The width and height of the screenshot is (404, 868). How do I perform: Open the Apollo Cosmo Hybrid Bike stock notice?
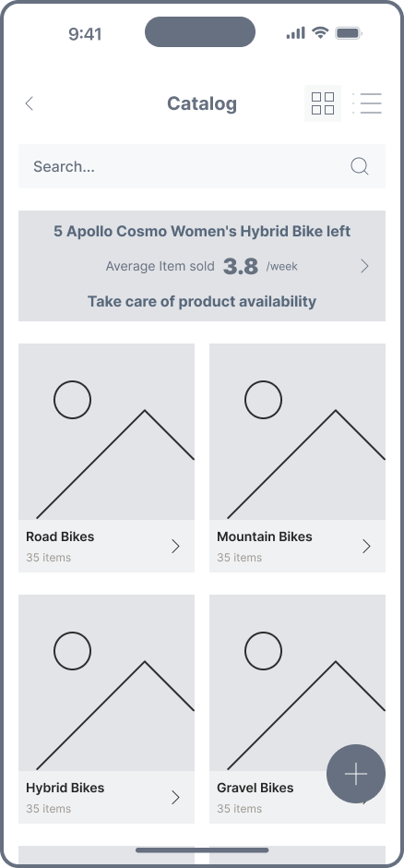202,266
